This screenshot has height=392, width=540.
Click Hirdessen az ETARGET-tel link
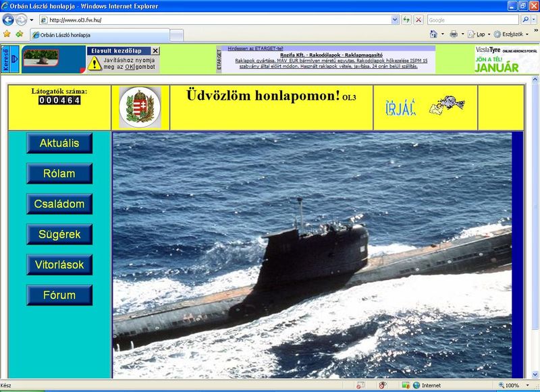coord(255,49)
